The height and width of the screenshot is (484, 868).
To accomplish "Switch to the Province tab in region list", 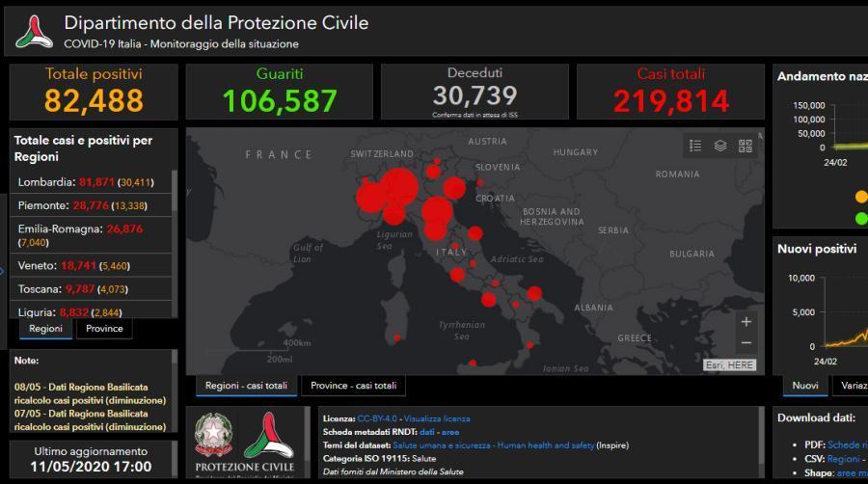I will click(104, 329).
